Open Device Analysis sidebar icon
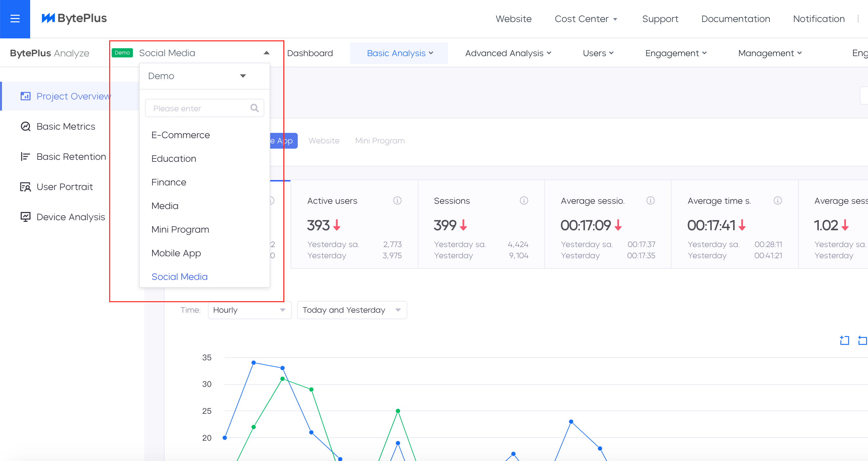868x461 pixels. 25,217
